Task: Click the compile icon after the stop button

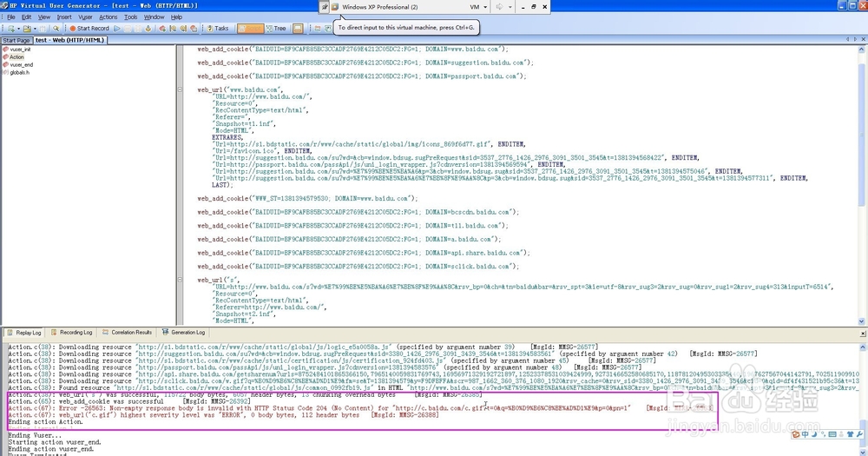Action: [149, 29]
